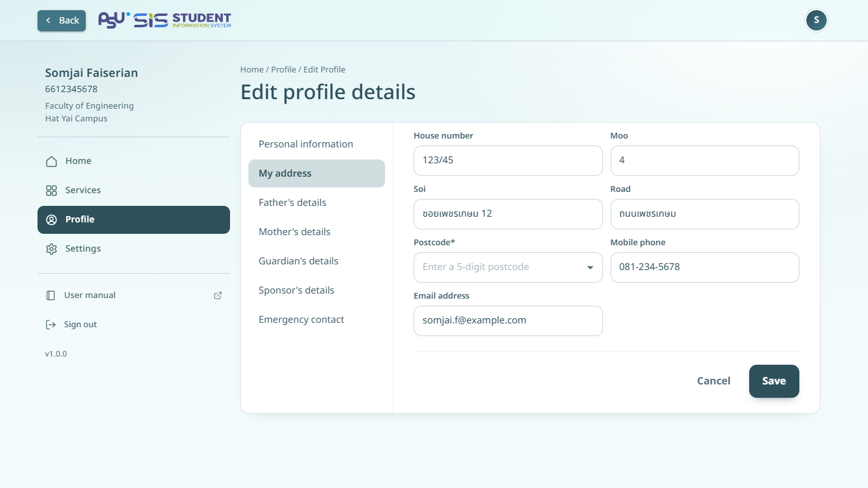Click the "Edit profile details" heading
The width and height of the screenshot is (868, 488).
click(x=328, y=92)
